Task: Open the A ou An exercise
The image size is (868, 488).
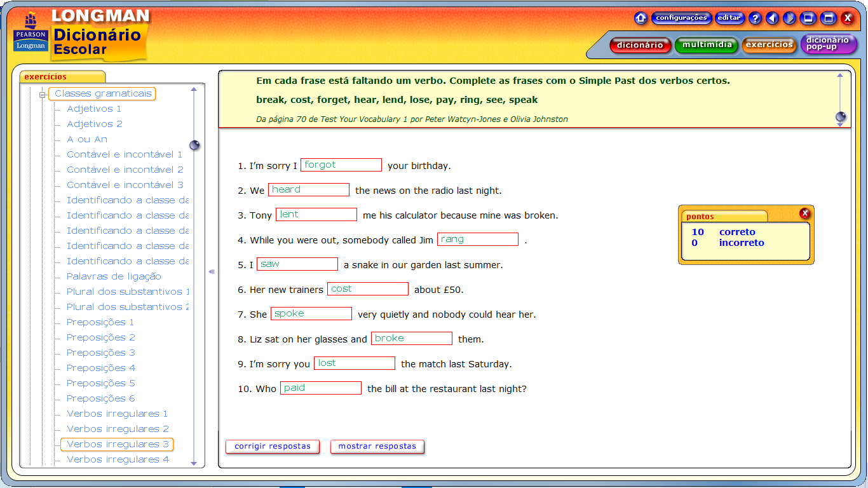Action: pos(87,139)
